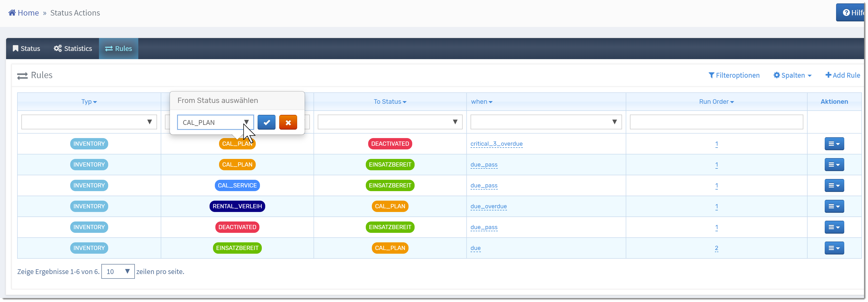Sort by Typ column header
Image resolution: width=868 pixels, height=302 pixels.
[x=89, y=101]
